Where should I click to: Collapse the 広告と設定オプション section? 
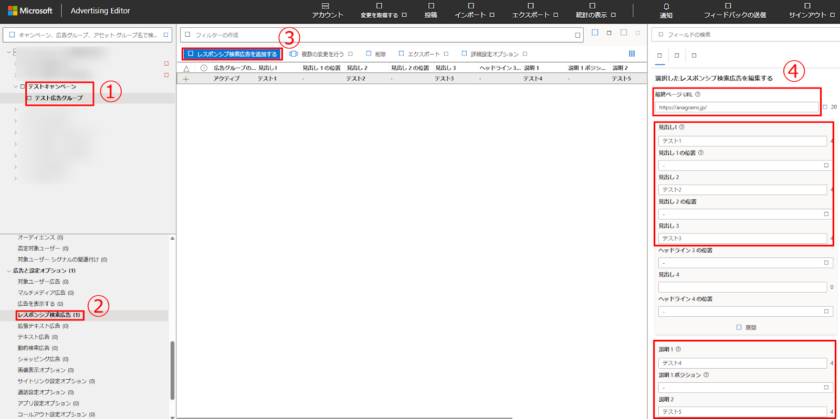coord(10,270)
